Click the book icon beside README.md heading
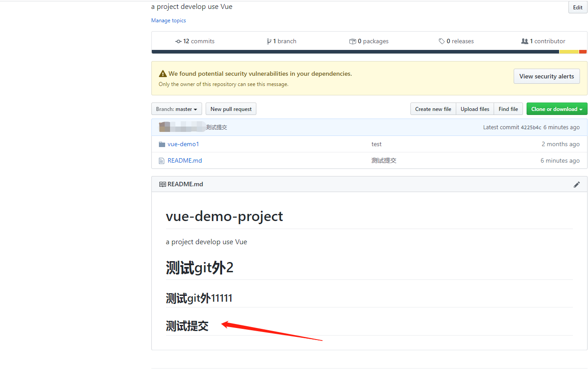The width and height of the screenshot is (588, 377). pos(162,184)
